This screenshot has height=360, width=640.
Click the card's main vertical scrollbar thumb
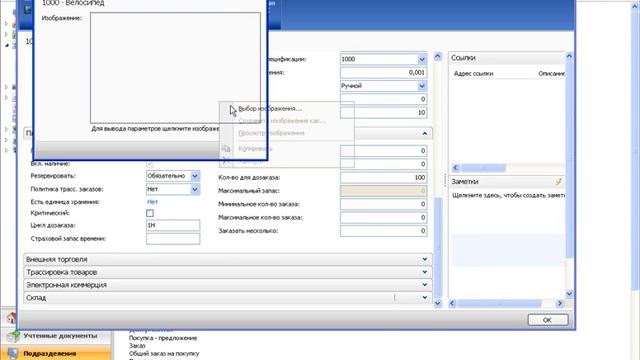438,247
